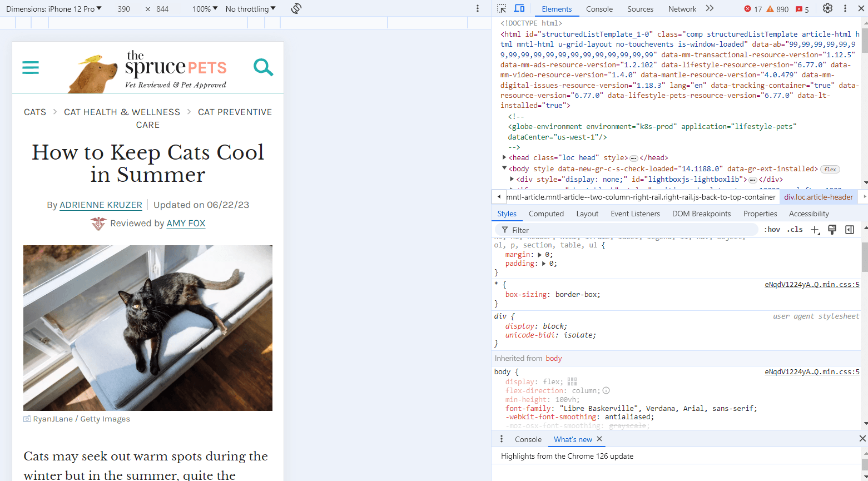The width and height of the screenshot is (868, 481).
Task: Open the 100% zoom dropdown
Action: [205, 9]
